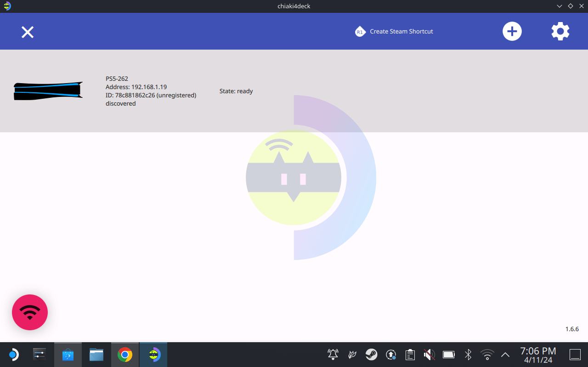
Task: Open notifications bell in the system tray
Action: tap(333, 355)
